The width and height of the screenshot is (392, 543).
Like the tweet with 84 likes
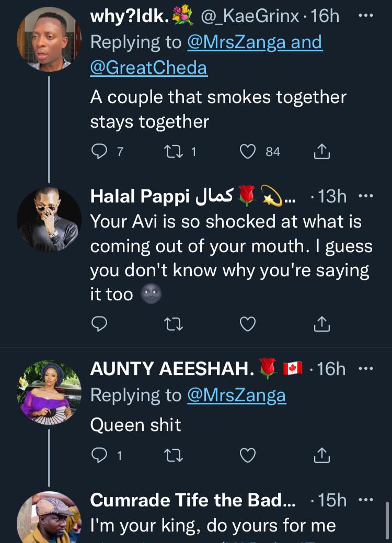tap(247, 152)
